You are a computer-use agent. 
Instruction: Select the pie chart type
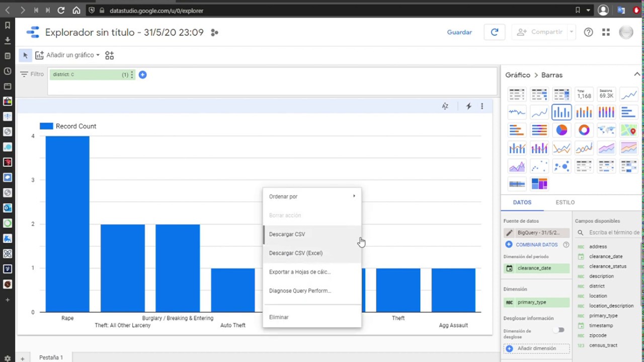(x=561, y=130)
